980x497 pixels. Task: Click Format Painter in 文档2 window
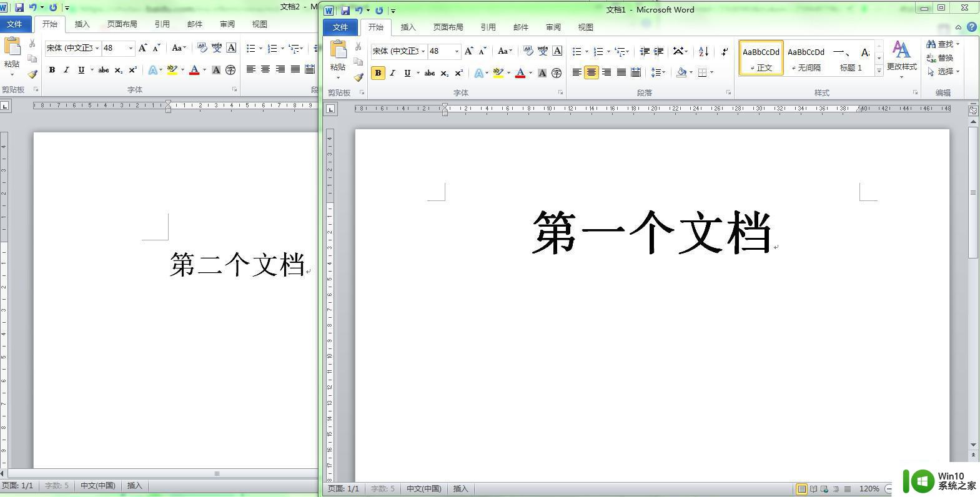pyautogui.click(x=32, y=74)
